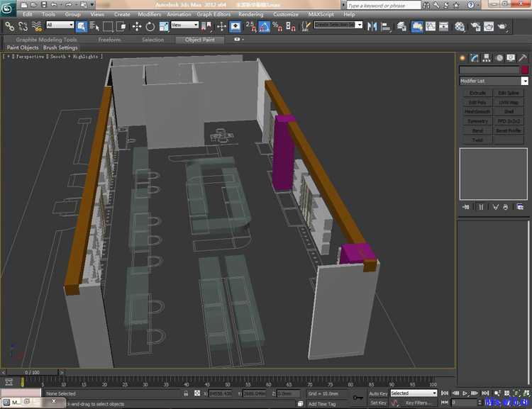Open the Rendering menu
The image size is (532, 409).
tap(250, 14)
